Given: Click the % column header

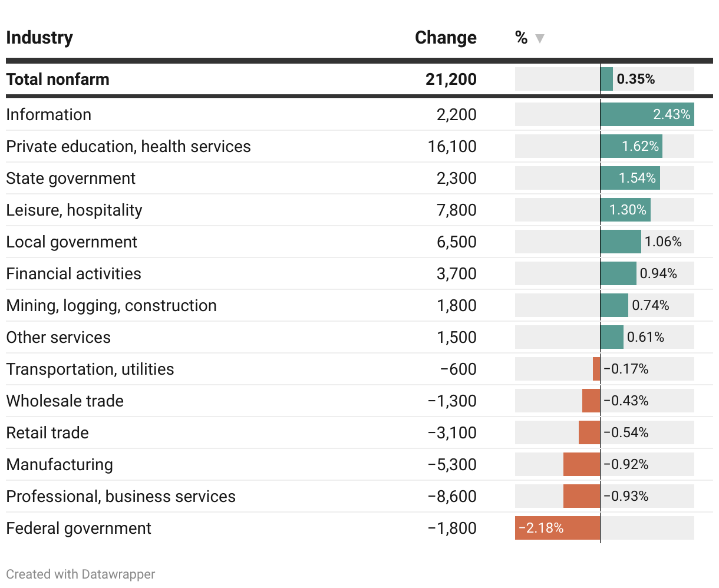Looking at the screenshot, I should click(521, 38).
